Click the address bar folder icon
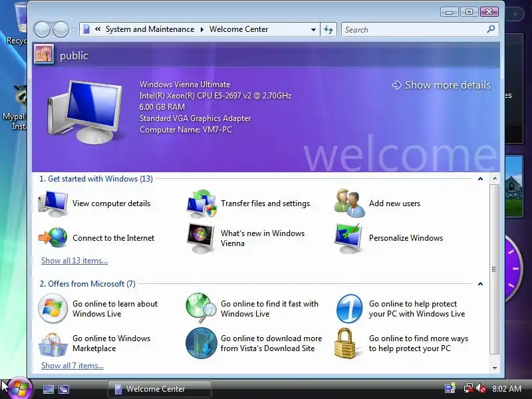The width and height of the screenshot is (532, 399). 87,29
